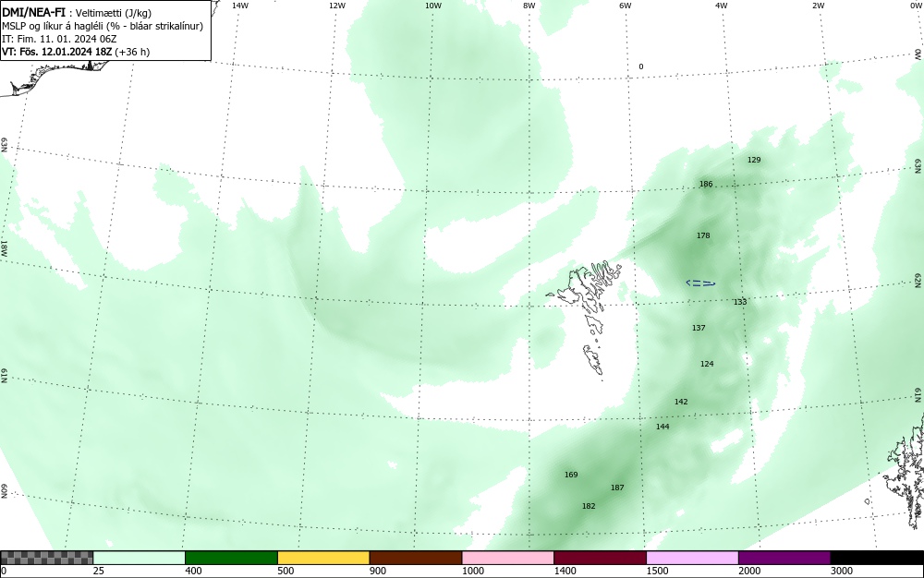The width and height of the screenshot is (924, 578).
Task: Choose the purple 2000–3000 legend swatch
Action: (x=784, y=558)
